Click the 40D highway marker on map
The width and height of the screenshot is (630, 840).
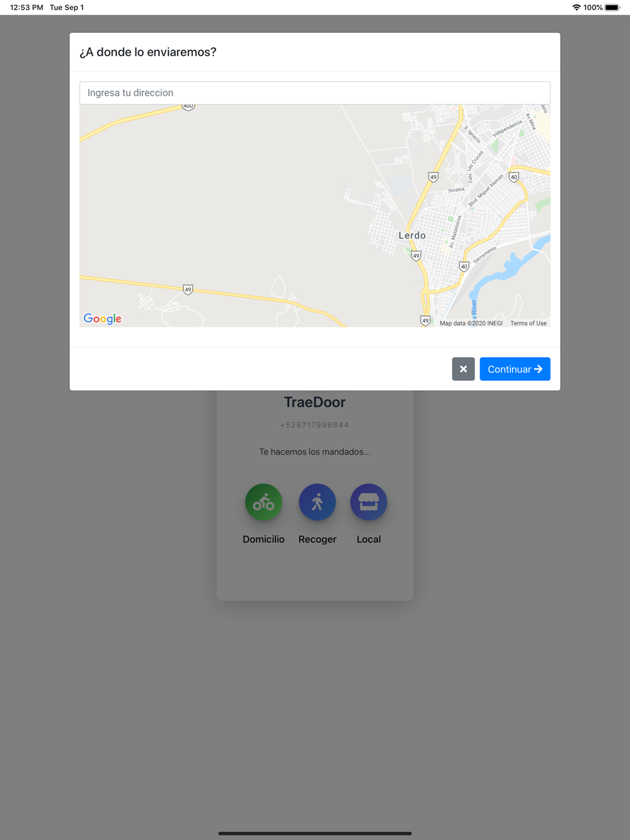[188, 106]
